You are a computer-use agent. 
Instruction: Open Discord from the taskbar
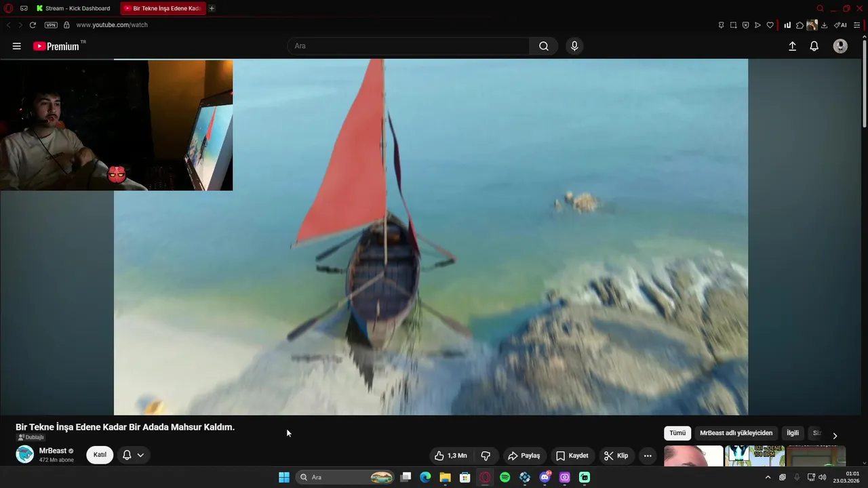(545, 477)
